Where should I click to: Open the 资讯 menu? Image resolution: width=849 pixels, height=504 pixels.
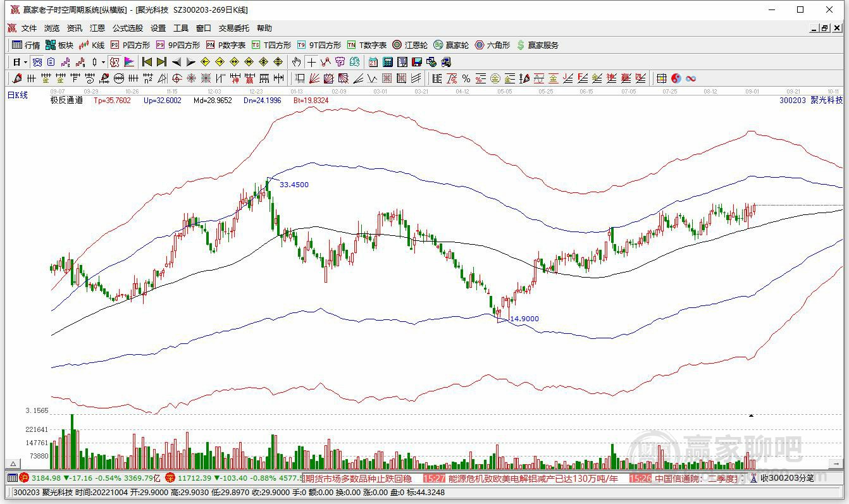75,28
